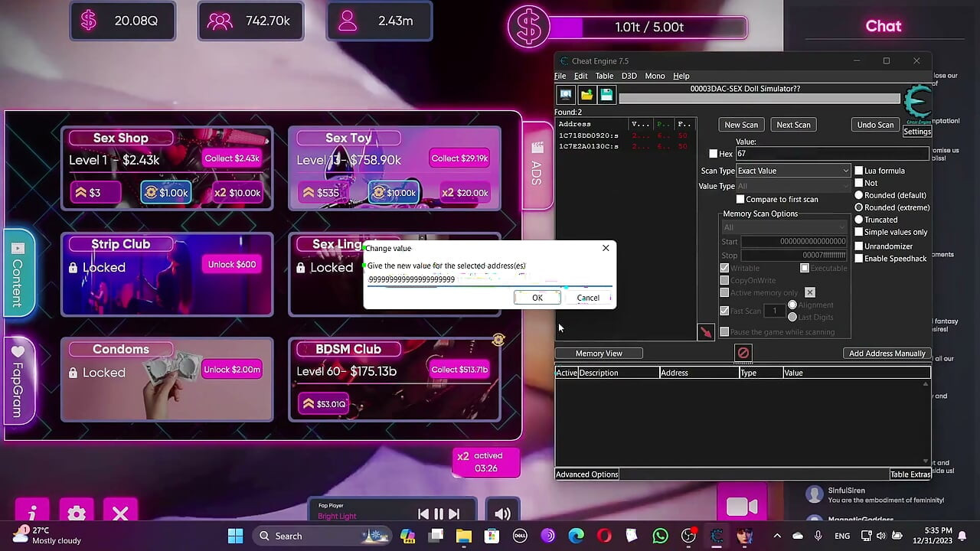Go to previous track in player
Screen dimensions: 980x551
(x=423, y=514)
